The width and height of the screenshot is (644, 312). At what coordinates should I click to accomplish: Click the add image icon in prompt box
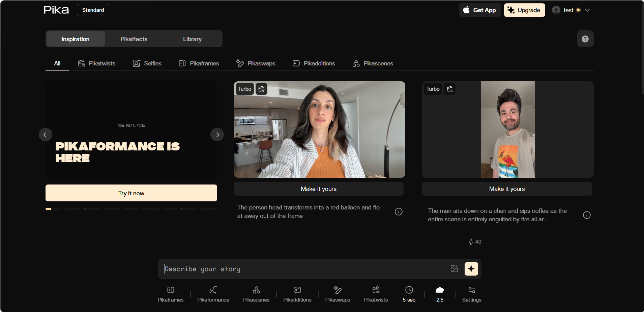click(x=454, y=269)
